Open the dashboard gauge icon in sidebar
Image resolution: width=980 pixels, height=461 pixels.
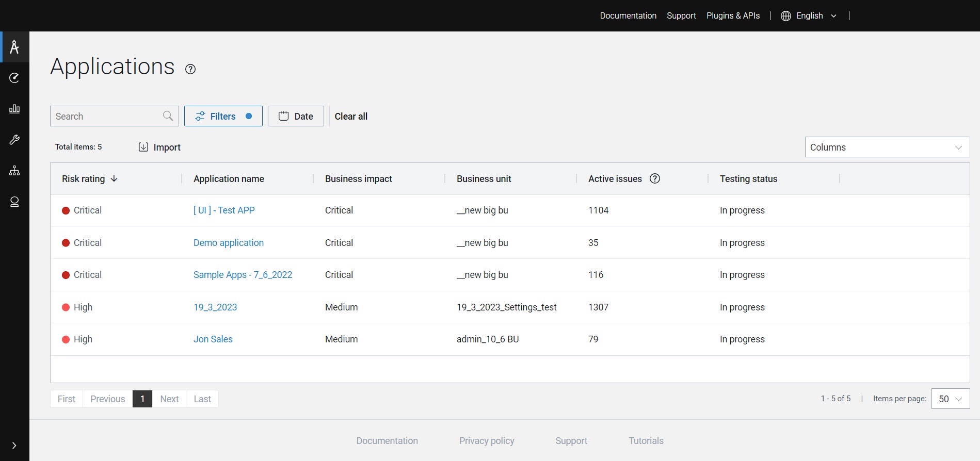[14, 78]
